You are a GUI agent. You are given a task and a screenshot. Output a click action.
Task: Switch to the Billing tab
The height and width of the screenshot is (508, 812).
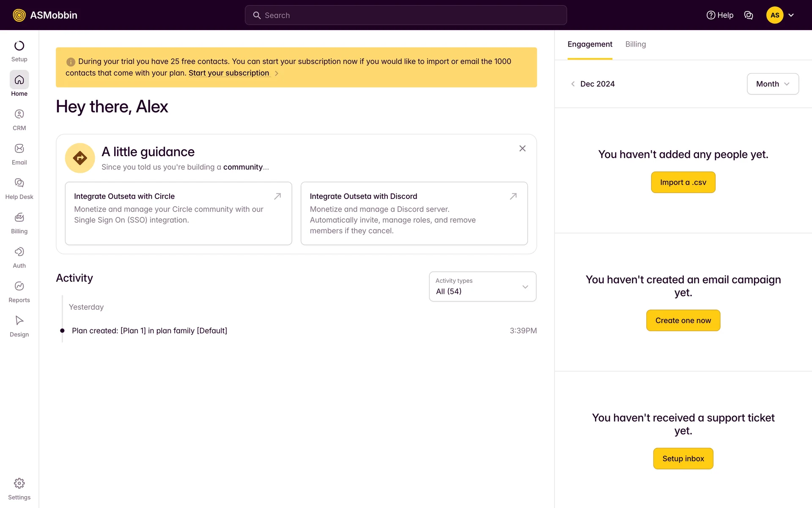[x=635, y=44]
